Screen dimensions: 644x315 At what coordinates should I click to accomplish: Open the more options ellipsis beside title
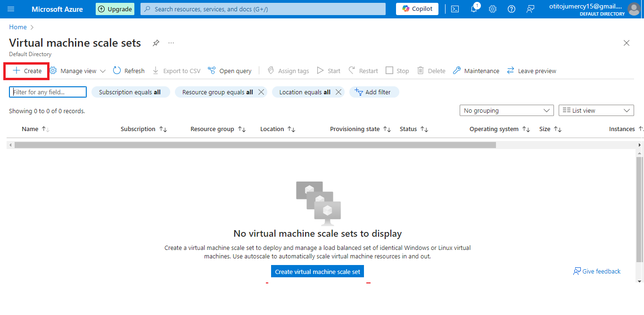pyautogui.click(x=171, y=43)
